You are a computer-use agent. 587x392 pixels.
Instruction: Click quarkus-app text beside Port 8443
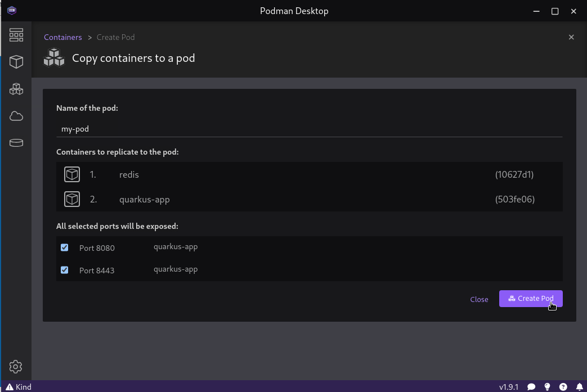click(176, 269)
